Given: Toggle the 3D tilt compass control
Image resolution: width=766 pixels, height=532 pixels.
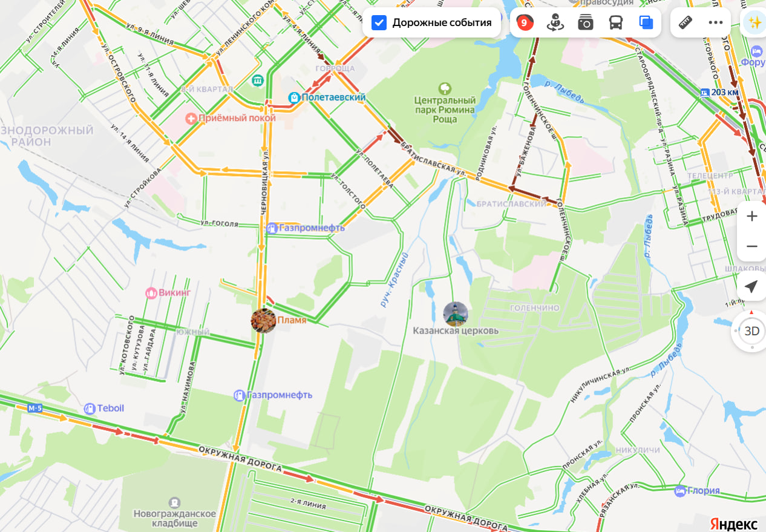Looking at the screenshot, I should (751, 331).
